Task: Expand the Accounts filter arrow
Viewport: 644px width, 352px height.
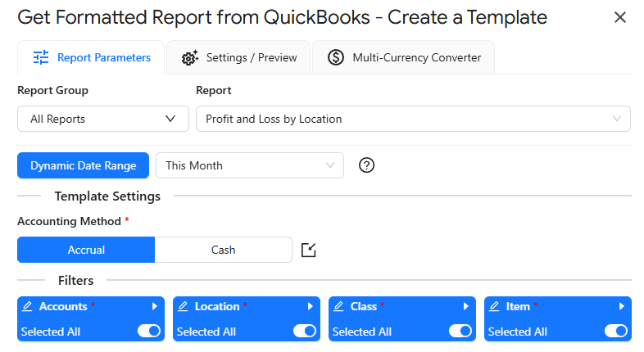Action: tap(154, 306)
